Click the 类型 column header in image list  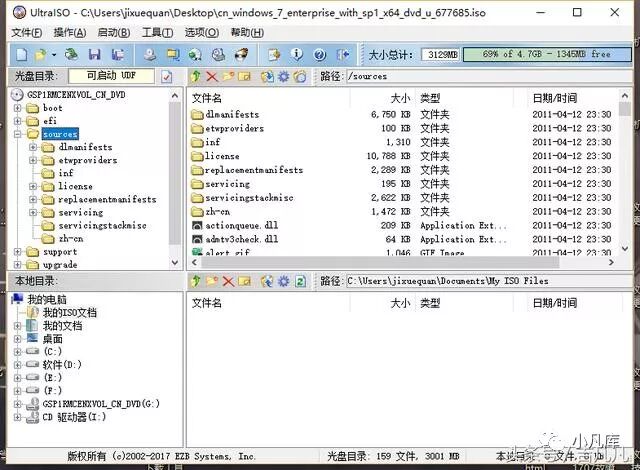[x=430, y=98]
